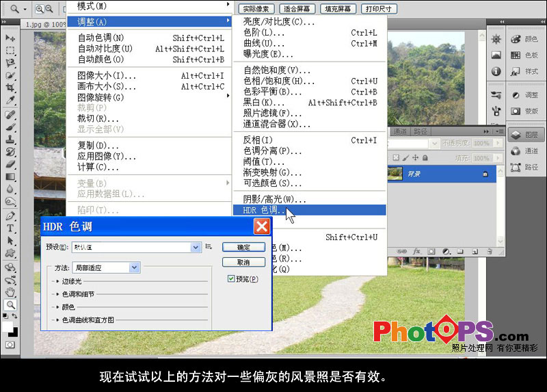Viewport: 547px width, 392px height.
Task: Choose 阴影/高光(W)... menu item
Action: [x=310, y=199]
